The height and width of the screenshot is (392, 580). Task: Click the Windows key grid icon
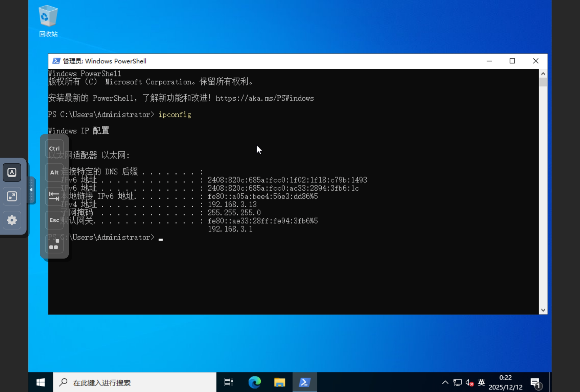[54, 244]
